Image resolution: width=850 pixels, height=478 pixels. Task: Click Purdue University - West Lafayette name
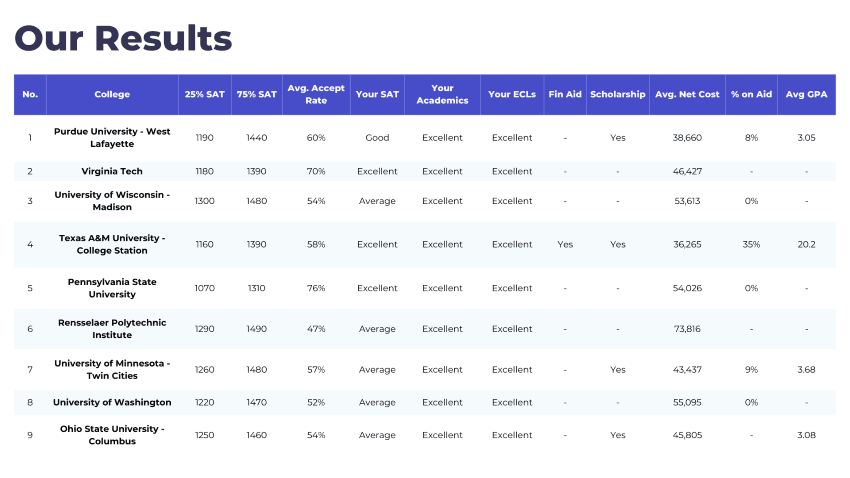[x=112, y=138]
